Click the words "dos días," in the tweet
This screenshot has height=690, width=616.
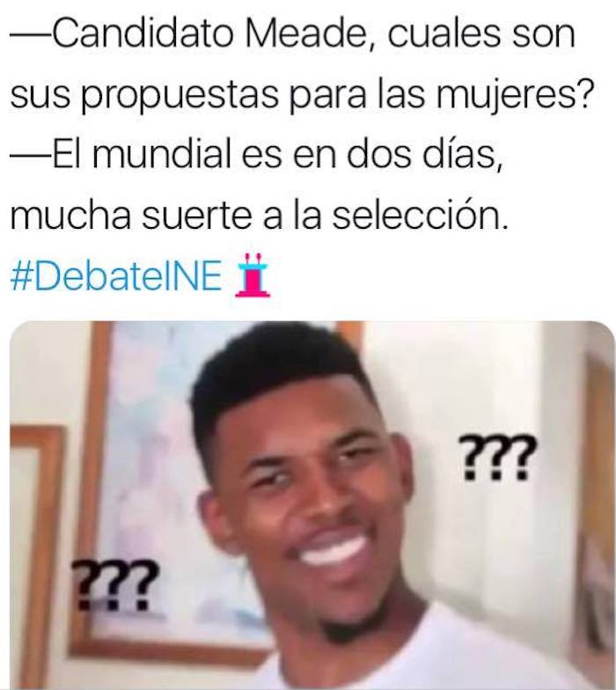[x=424, y=155]
